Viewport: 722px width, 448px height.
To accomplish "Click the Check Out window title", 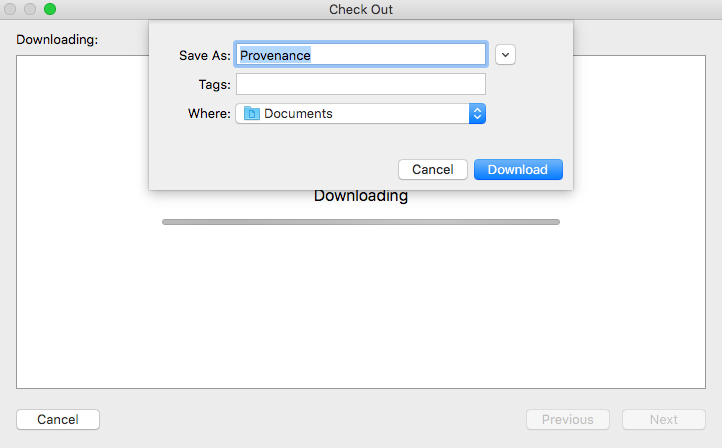I will tap(360, 9).
